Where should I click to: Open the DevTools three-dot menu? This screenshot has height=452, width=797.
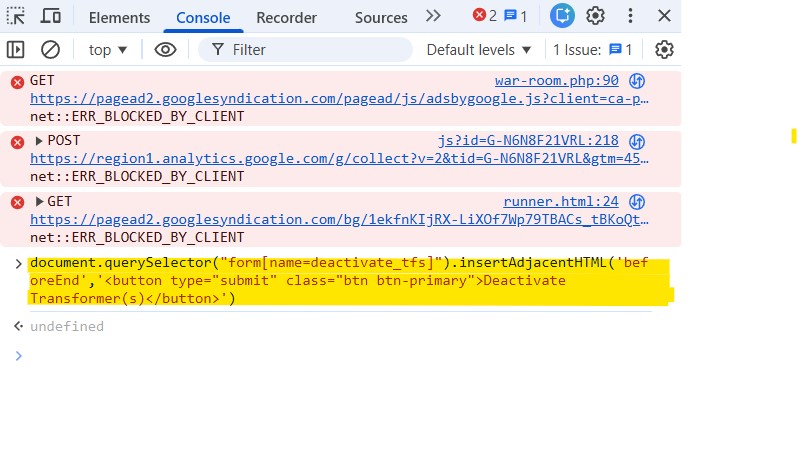[630, 16]
